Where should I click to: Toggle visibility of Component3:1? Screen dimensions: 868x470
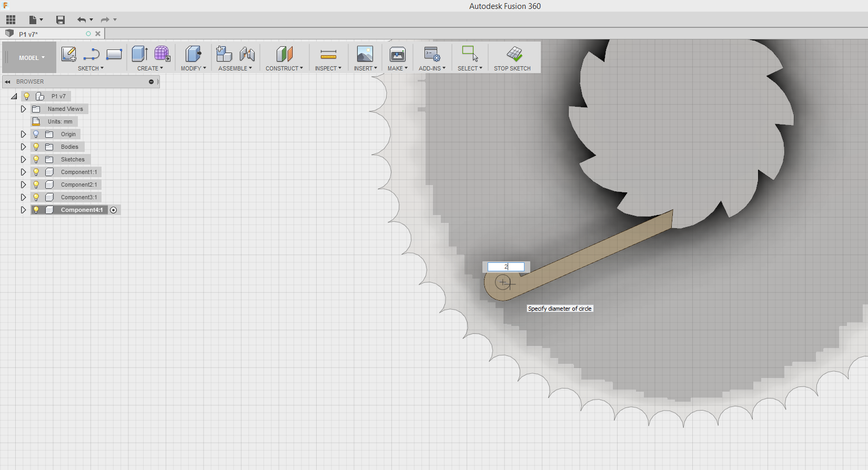36,197
